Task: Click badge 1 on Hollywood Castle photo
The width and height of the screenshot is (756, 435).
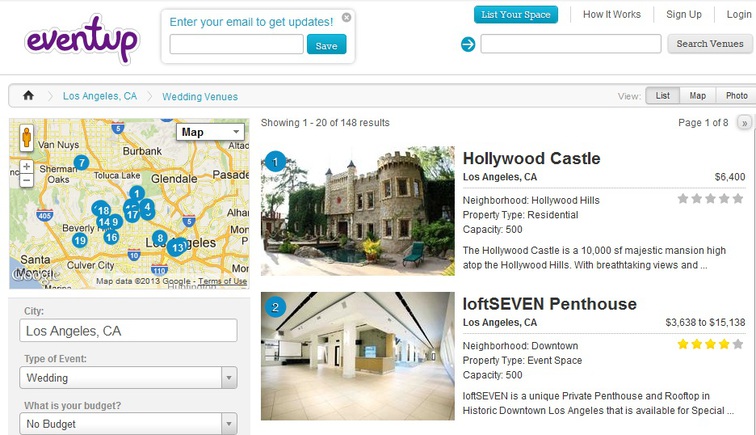Action: point(275,162)
